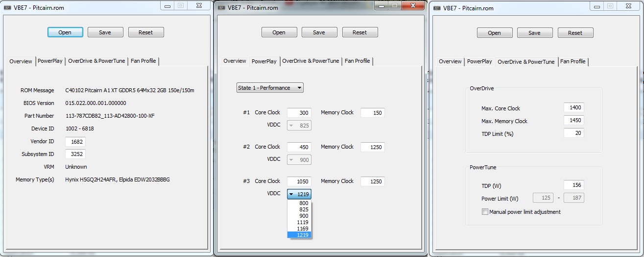The height and width of the screenshot is (257, 644).
Task: Click TDP (W) field showing 156
Action: pyautogui.click(x=574, y=185)
